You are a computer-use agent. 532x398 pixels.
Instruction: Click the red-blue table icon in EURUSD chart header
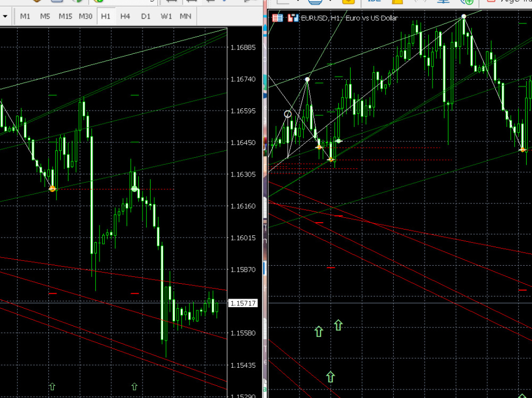pos(277,18)
